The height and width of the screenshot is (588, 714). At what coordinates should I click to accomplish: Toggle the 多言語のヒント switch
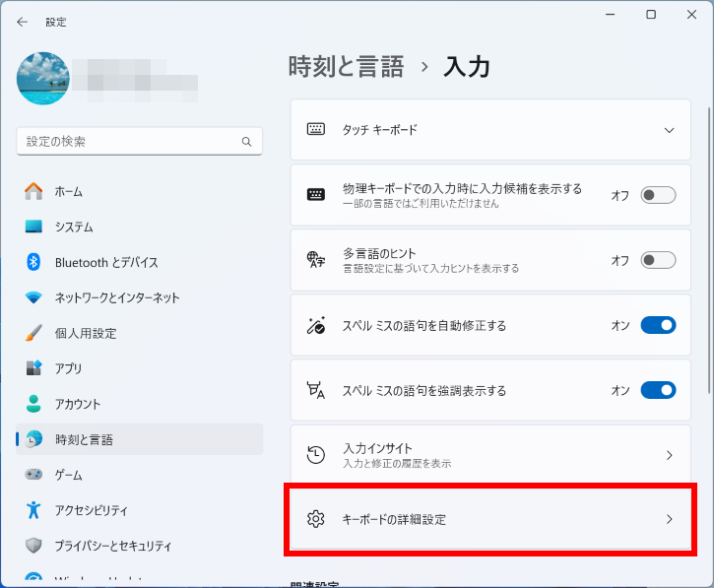(x=658, y=260)
